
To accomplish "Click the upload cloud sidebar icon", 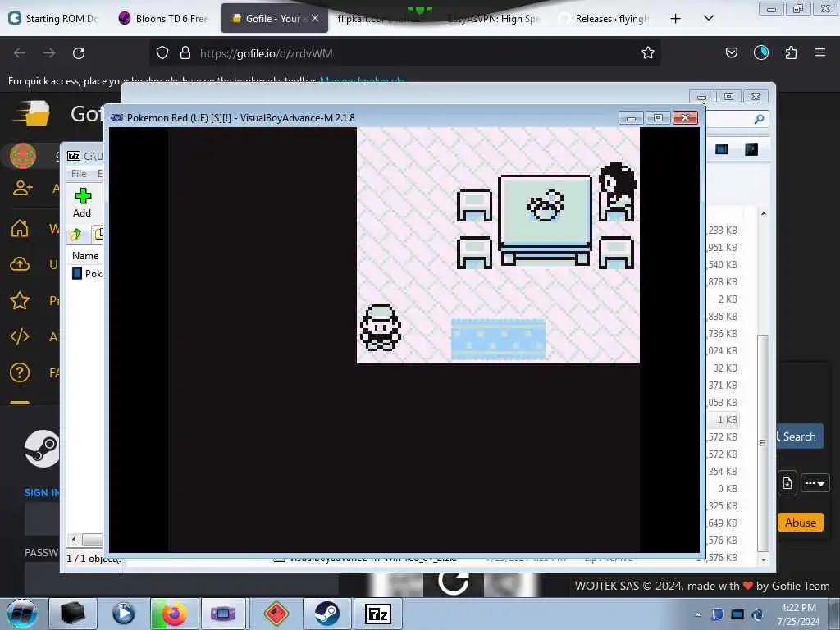I will click(x=20, y=264).
